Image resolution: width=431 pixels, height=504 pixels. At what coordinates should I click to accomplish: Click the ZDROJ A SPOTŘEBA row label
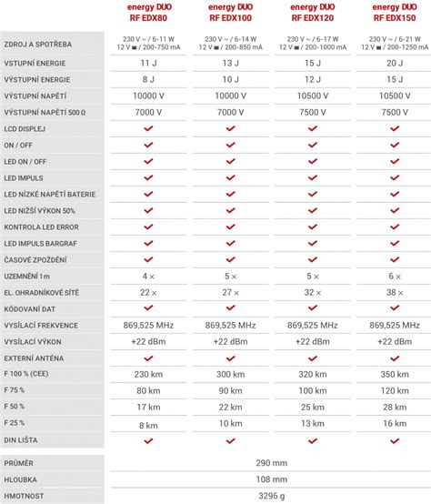pyautogui.click(x=38, y=45)
